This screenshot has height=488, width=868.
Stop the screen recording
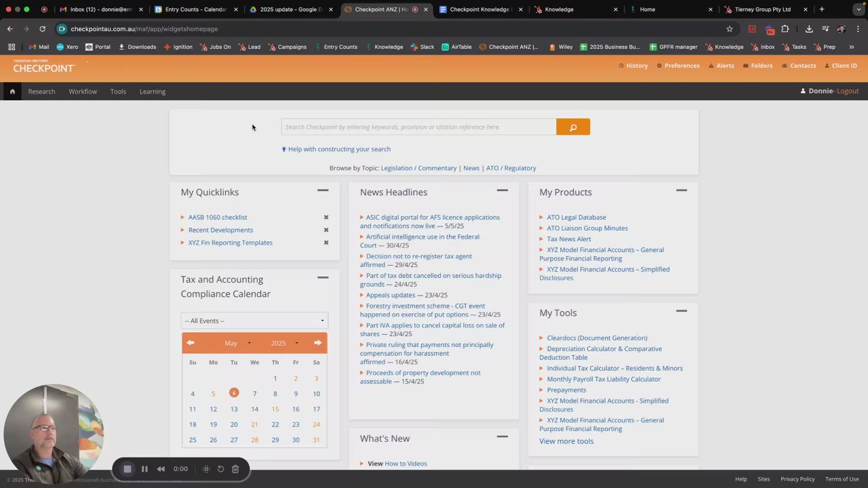[127, 469]
